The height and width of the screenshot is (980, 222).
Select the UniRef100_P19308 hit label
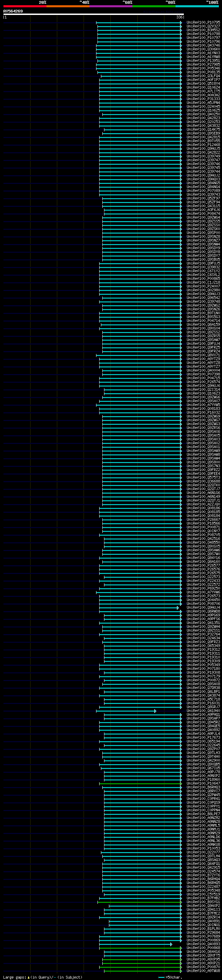pos(203,672)
